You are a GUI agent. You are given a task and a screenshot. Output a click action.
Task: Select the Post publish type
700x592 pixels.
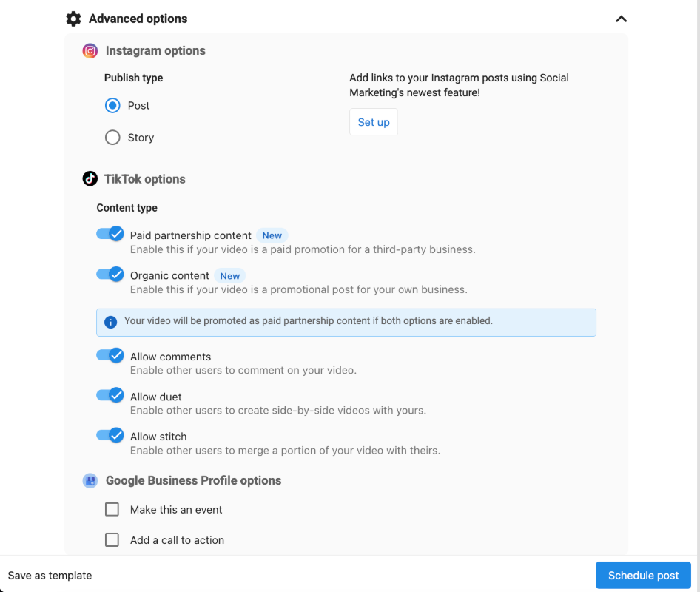coord(112,106)
